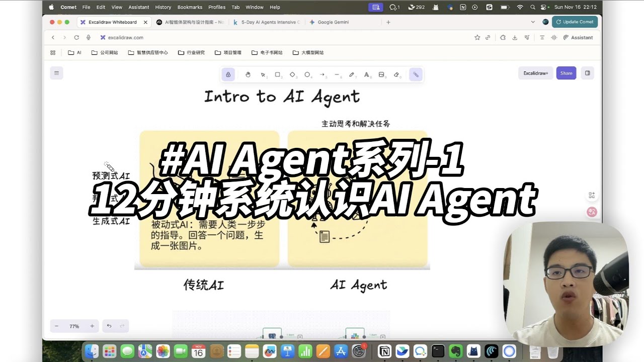Toggle the library panel open

(x=587, y=73)
